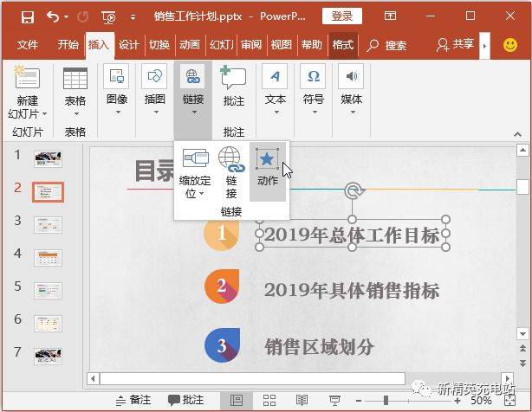532x412 pixels.
Task: Switch to Reading view icon
Action: 302,400
